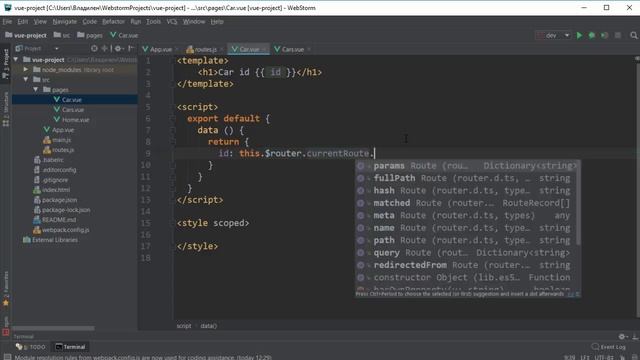Screen dimensions: 640x360
Task: Open the Window menu
Action: [x=194, y=22]
